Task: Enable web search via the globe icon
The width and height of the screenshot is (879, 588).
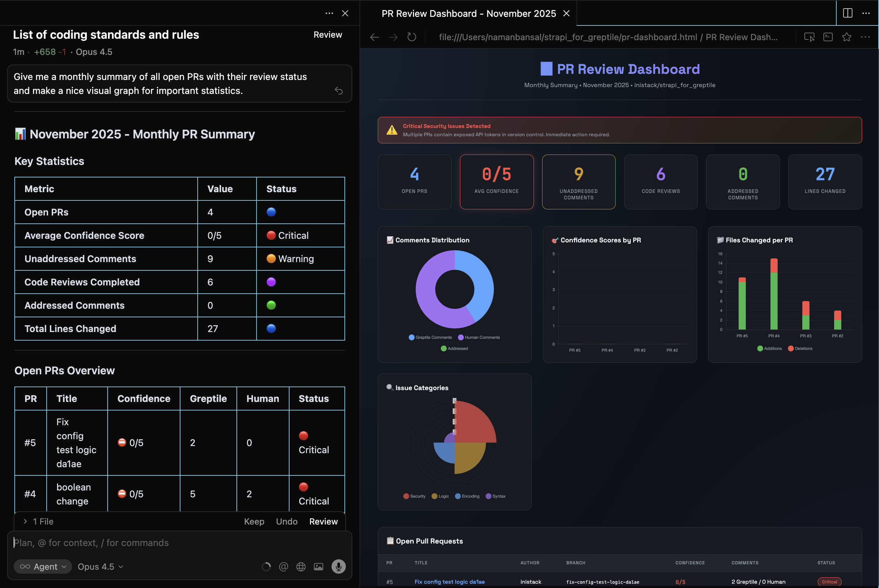Action: pos(301,566)
